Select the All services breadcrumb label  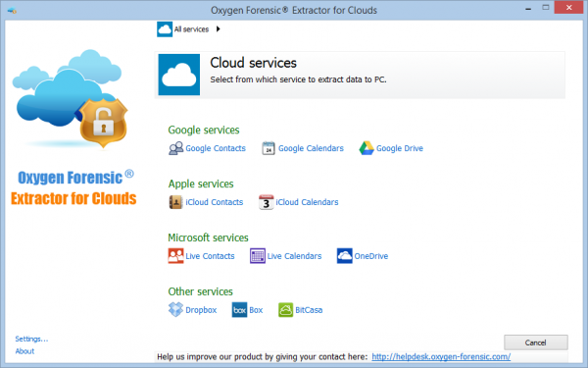(x=191, y=29)
